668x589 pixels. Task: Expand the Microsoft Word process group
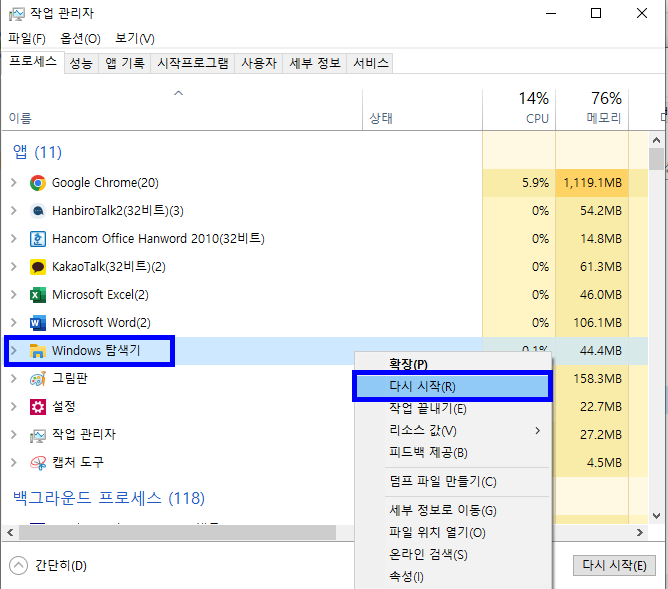pyautogui.click(x=13, y=323)
